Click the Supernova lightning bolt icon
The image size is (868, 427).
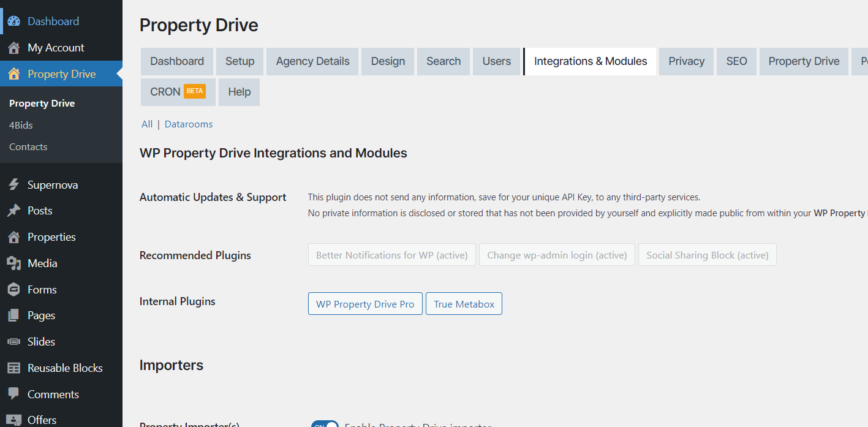[x=13, y=185]
